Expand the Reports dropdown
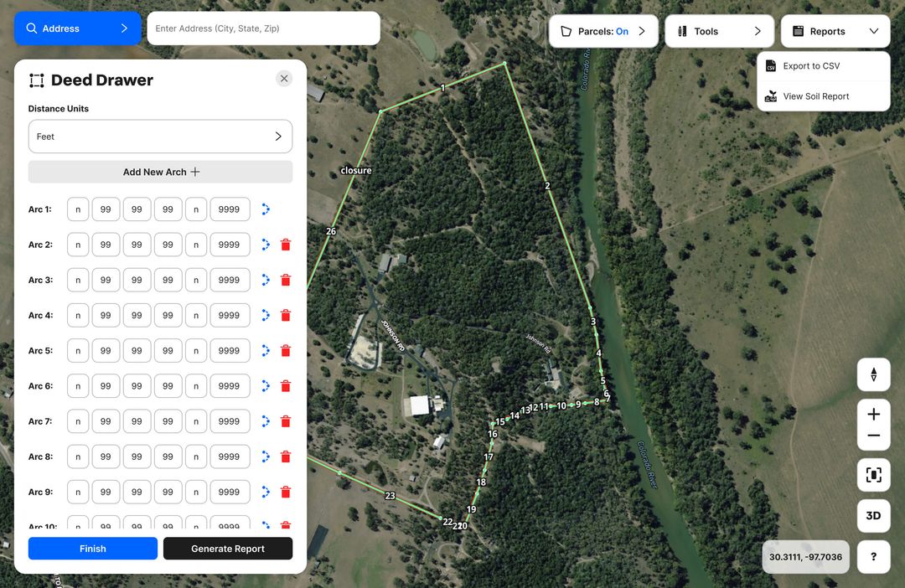This screenshot has height=588, width=905. click(835, 30)
